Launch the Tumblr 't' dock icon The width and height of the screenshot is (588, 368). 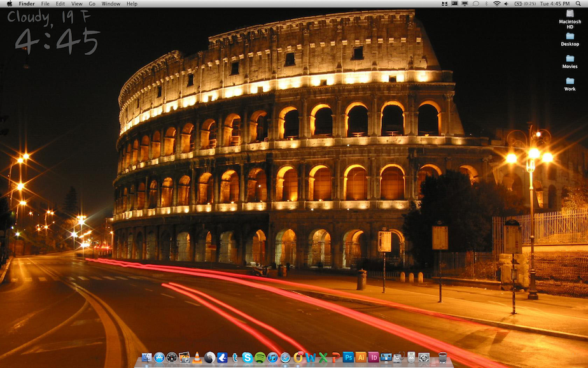(235, 358)
